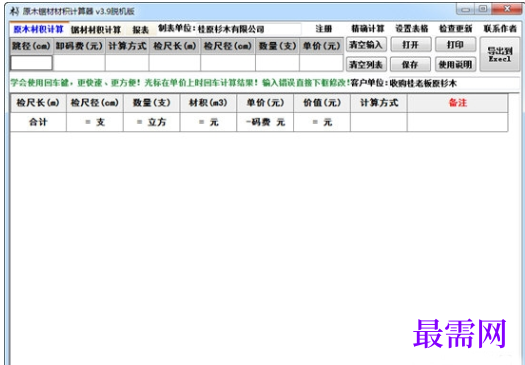Open the 使用说明 instructions button

455,64
